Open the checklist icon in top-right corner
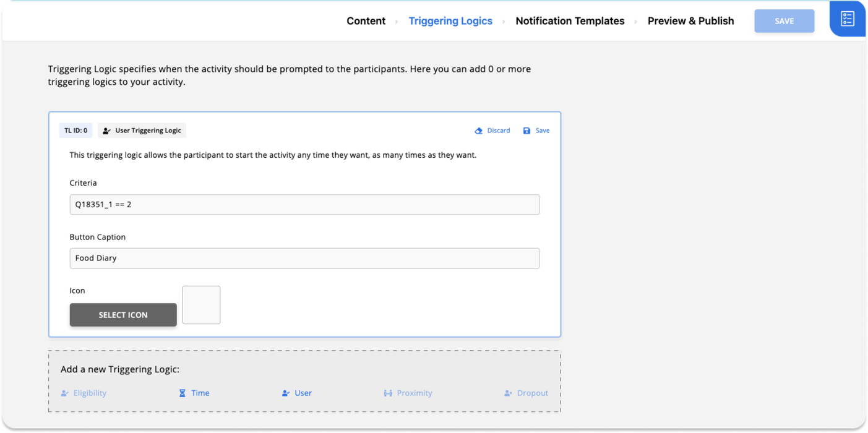This screenshot has width=868, height=433. pos(847,19)
